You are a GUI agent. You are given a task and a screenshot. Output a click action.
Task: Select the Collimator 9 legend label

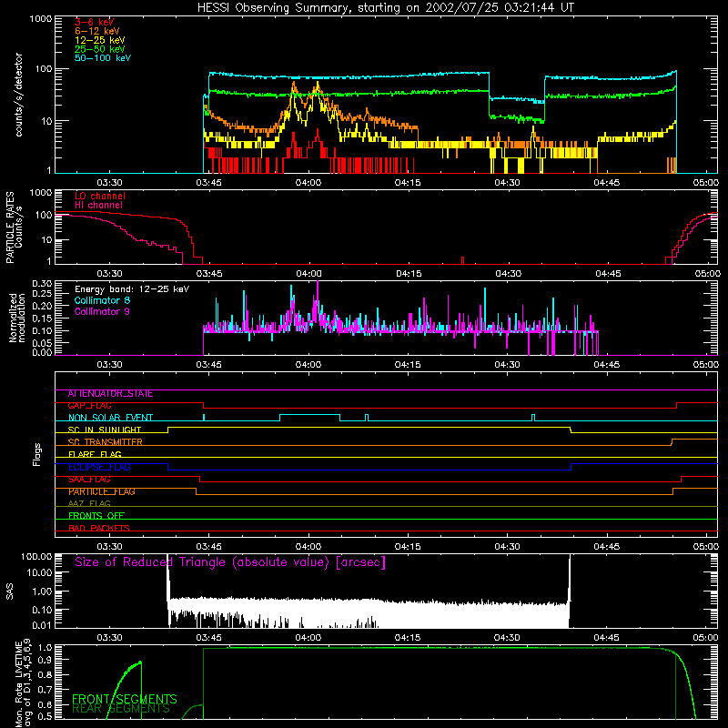102,311
